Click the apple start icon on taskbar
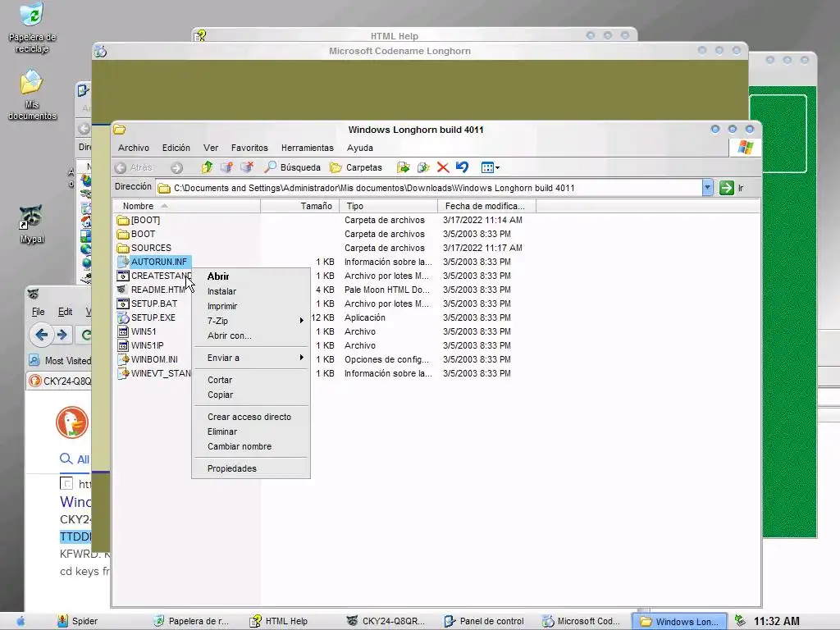Viewport: 840px width, 630px height. pyautogui.click(x=21, y=621)
